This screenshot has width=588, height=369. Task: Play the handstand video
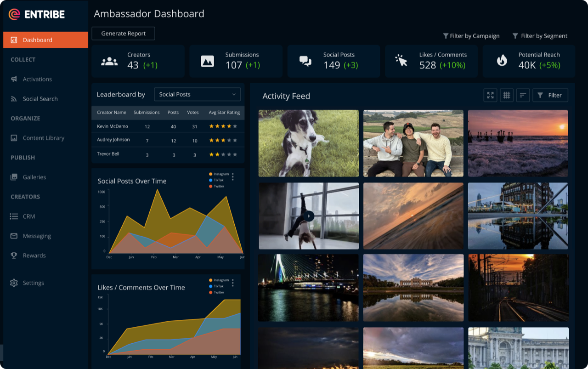(309, 216)
